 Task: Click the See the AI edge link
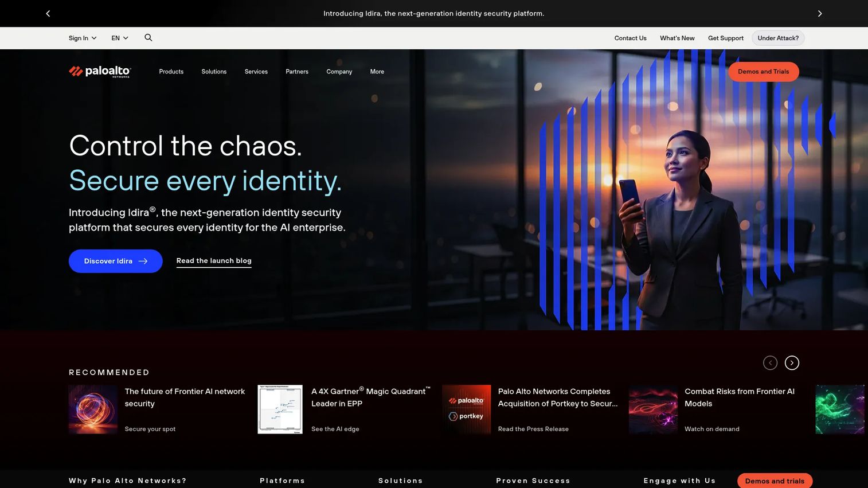(x=335, y=429)
